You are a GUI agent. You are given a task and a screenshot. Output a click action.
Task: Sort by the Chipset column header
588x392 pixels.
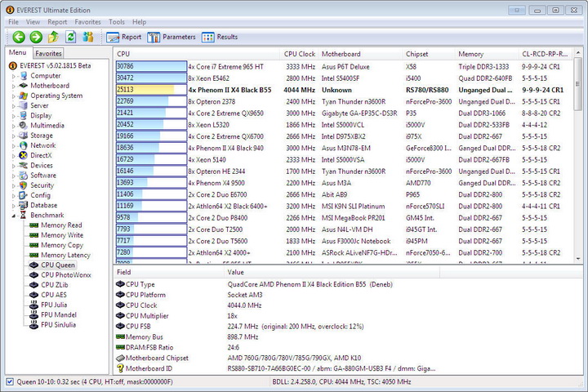[428, 54]
